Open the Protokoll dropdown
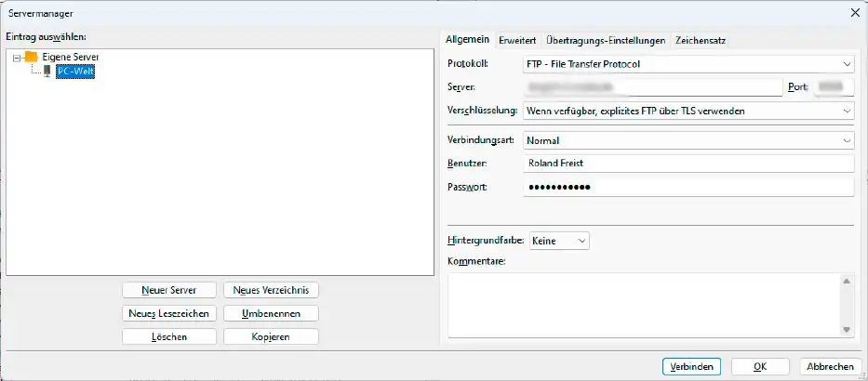This screenshot has height=381, width=868. pyautogui.click(x=688, y=64)
